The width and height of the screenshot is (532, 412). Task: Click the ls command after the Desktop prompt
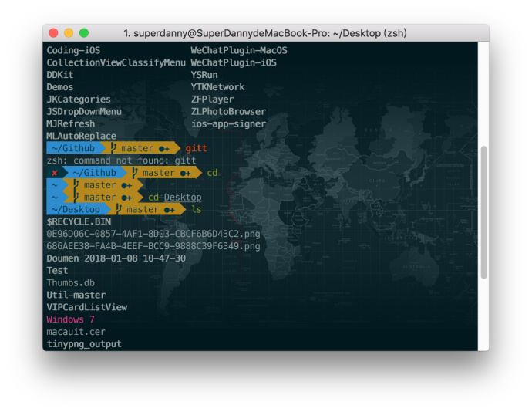196,209
